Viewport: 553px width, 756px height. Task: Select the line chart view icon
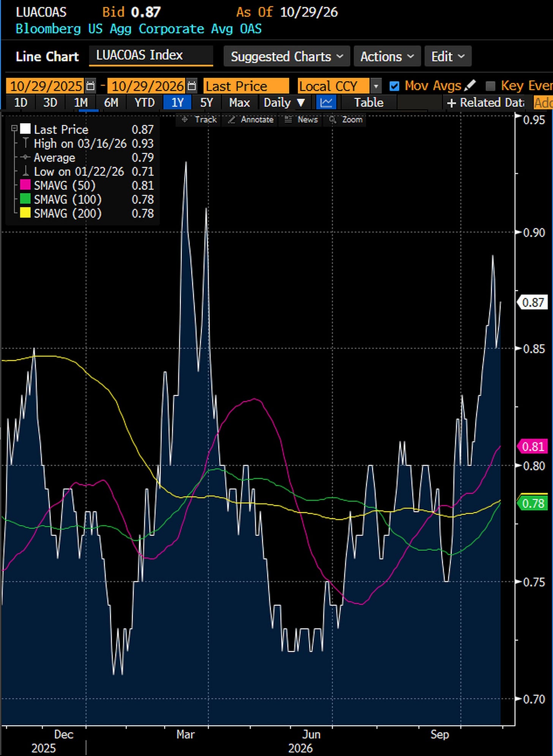pyautogui.click(x=326, y=103)
